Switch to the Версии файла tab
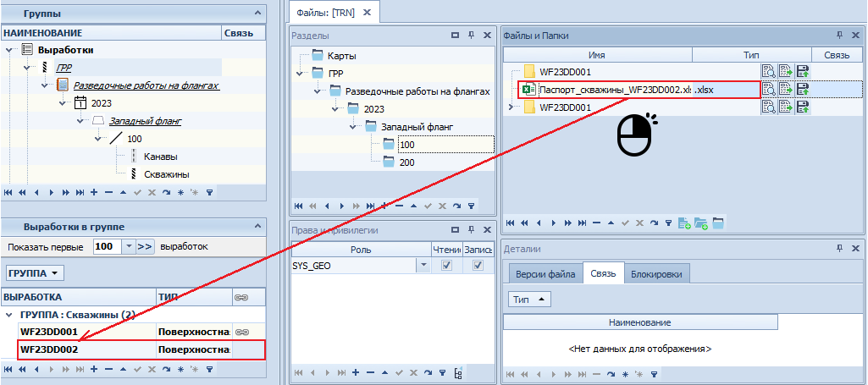Screen dimensions: 868x385 click(545, 274)
